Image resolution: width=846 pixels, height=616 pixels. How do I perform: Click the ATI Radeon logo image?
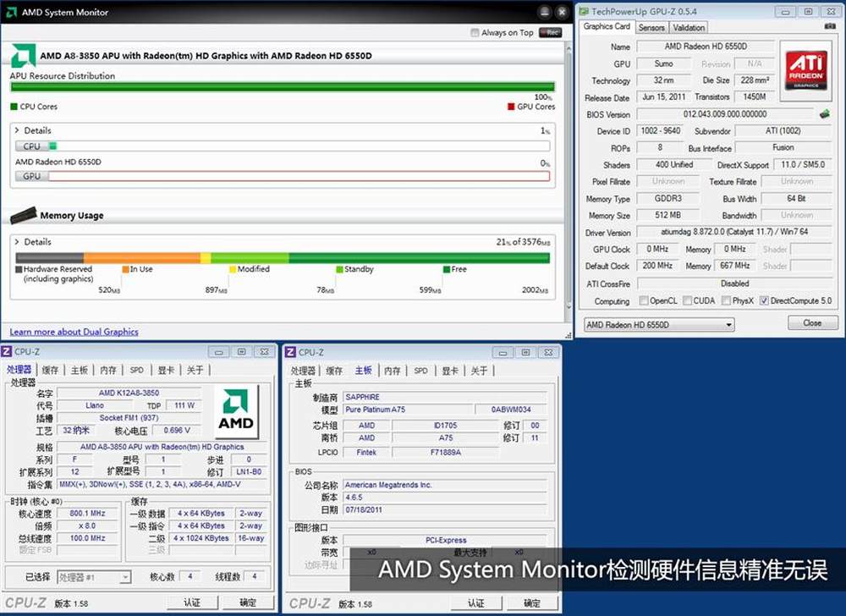pyautogui.click(x=805, y=70)
